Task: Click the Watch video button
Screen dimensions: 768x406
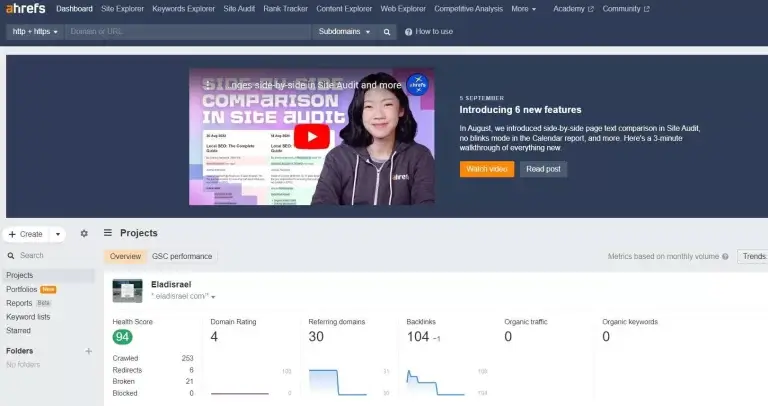Action: [487, 169]
